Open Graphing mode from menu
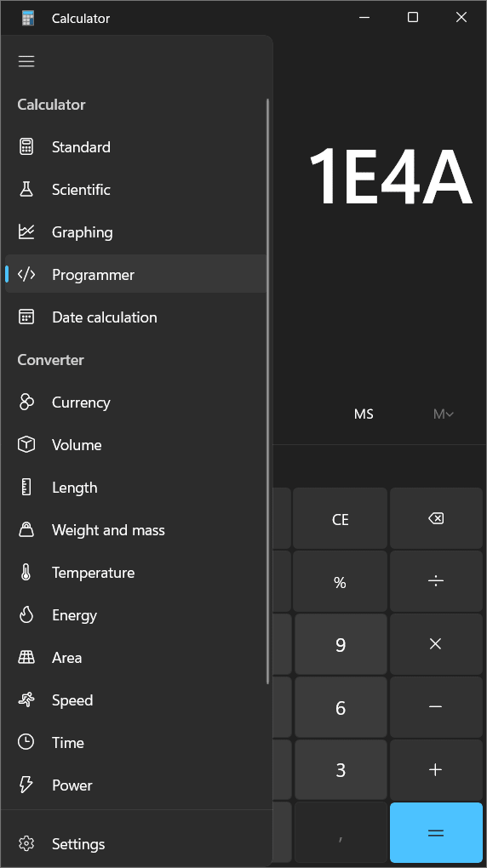The image size is (487, 868). point(135,232)
